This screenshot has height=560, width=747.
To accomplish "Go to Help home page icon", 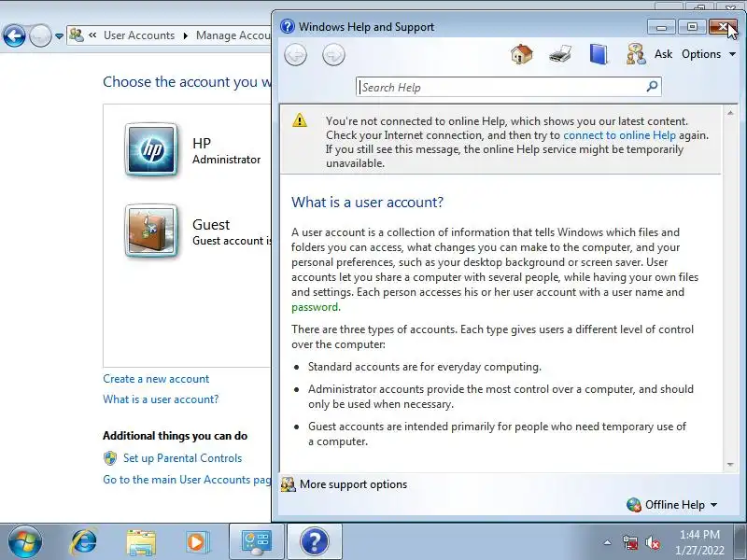I will coord(522,54).
